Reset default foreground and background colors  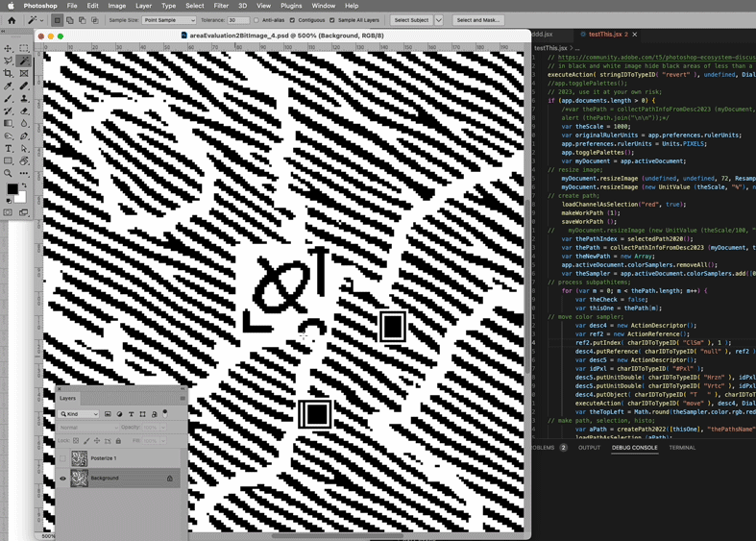[9, 201]
